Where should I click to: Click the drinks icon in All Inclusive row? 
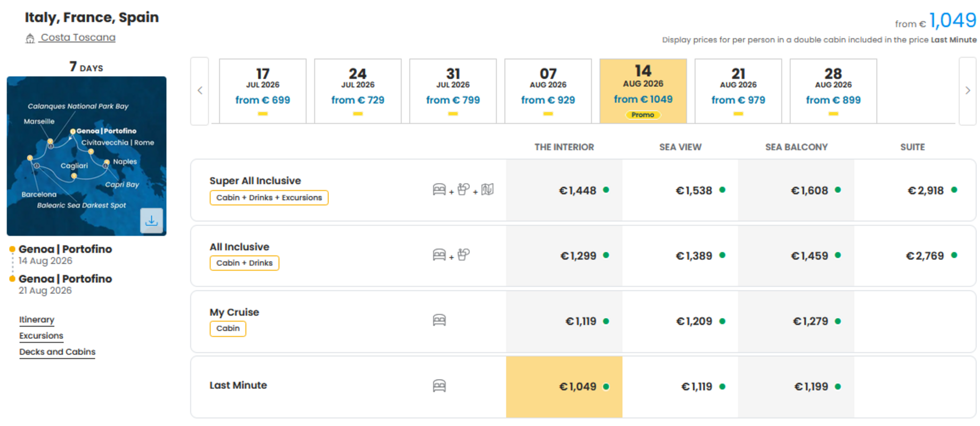464,255
